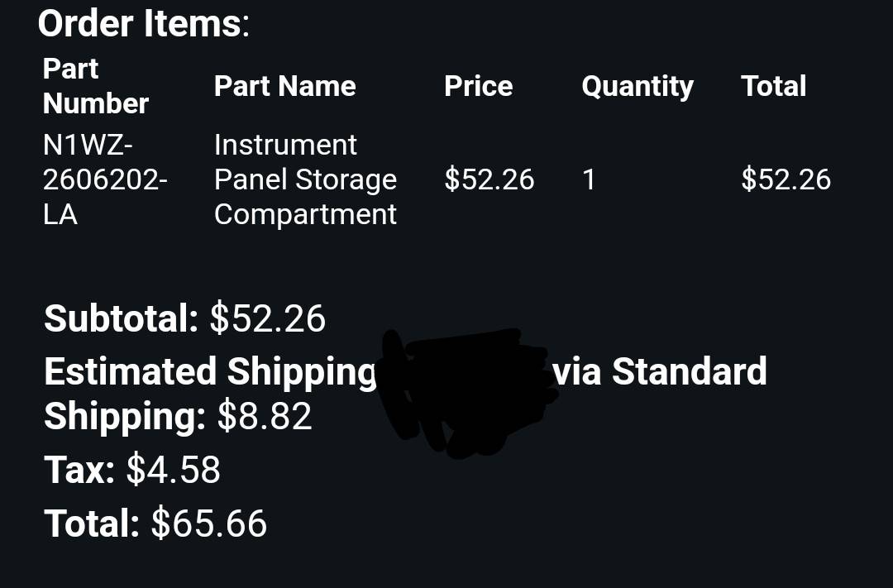The height and width of the screenshot is (588, 893).
Task: Click the Subtotal label
Action: [x=121, y=318]
